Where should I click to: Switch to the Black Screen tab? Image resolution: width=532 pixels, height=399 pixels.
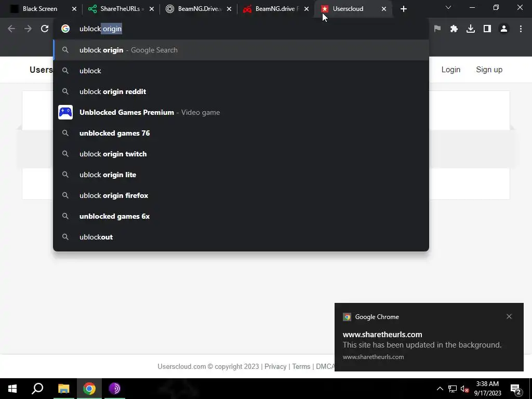click(39, 9)
